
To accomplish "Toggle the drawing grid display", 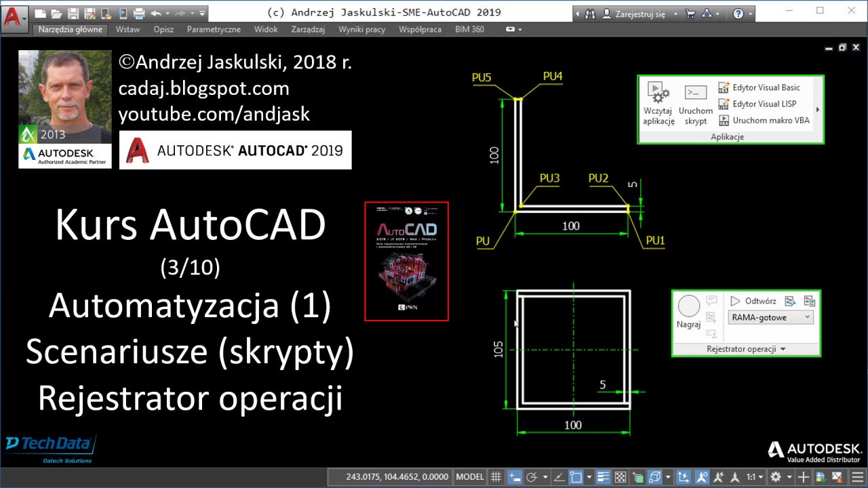I will pos(496,477).
